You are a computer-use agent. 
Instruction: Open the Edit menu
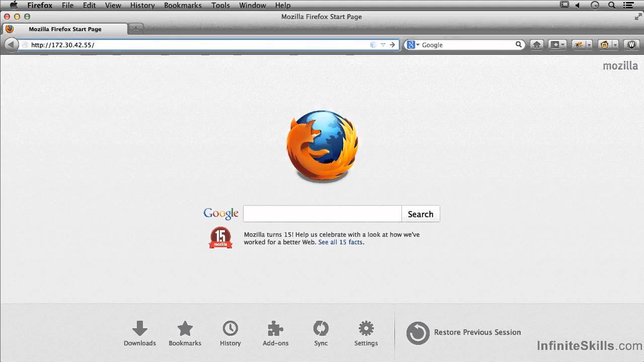click(90, 5)
